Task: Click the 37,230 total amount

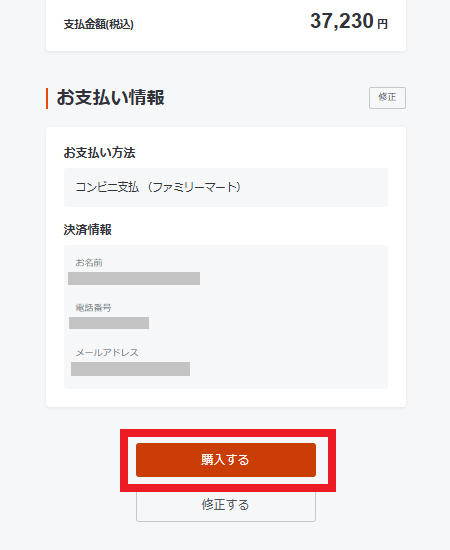Action: tap(342, 21)
